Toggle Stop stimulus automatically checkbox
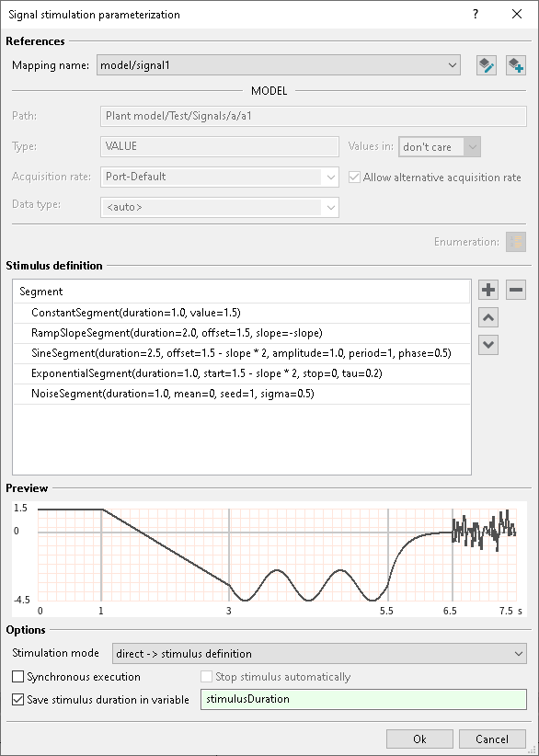 206,677
